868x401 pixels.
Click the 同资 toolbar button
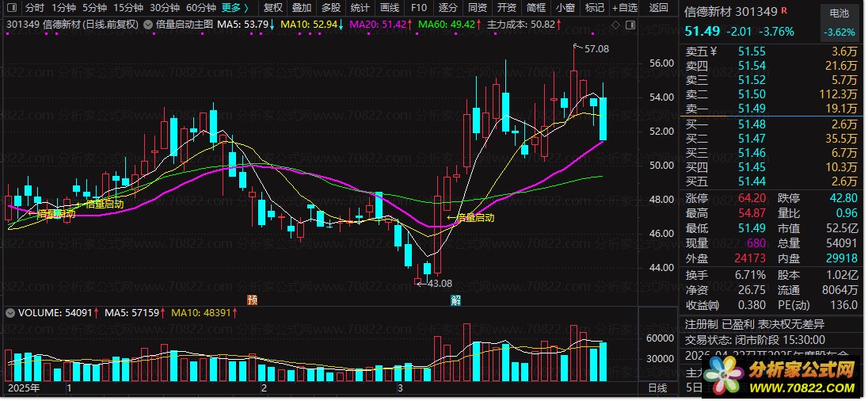(x=478, y=8)
